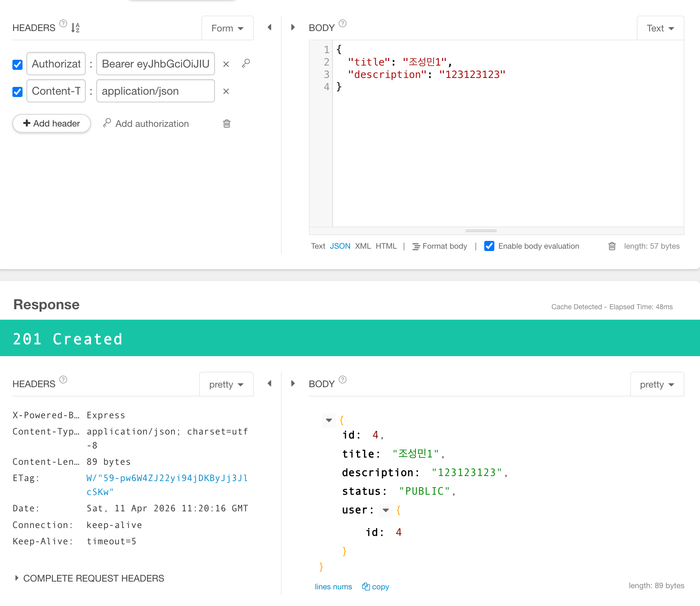Click the Bearer token value field
Screen dimensions: 700x606
(155, 64)
